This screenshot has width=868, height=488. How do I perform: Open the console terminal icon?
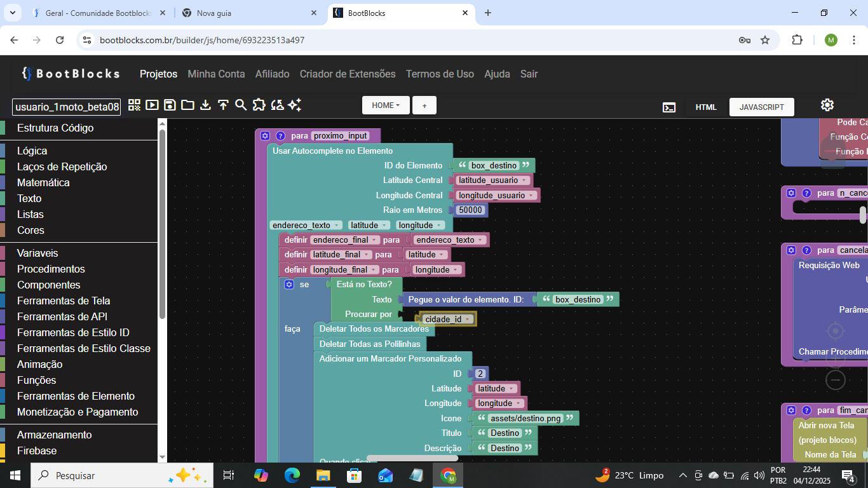click(x=669, y=107)
